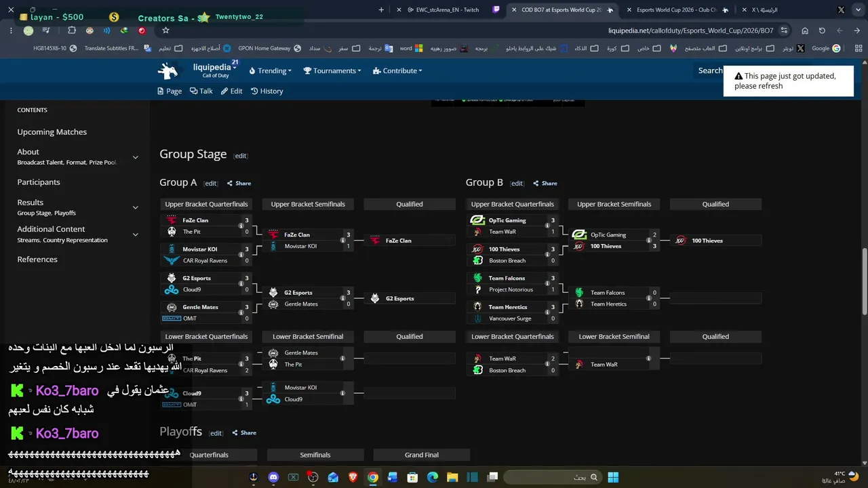Image resolution: width=868 pixels, height=488 pixels.
Task: Click edit link beside Group Stage heading
Action: coord(241,156)
